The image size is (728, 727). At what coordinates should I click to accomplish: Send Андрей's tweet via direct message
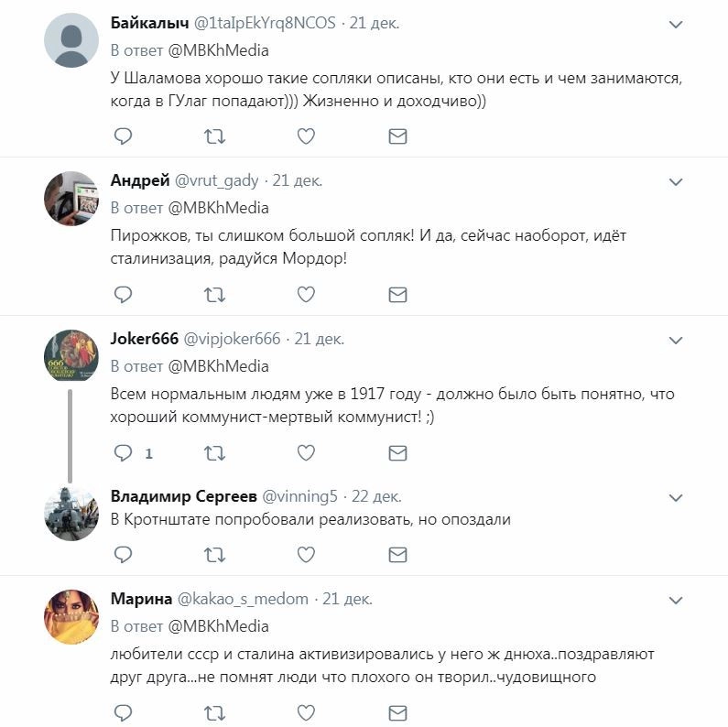point(397,294)
